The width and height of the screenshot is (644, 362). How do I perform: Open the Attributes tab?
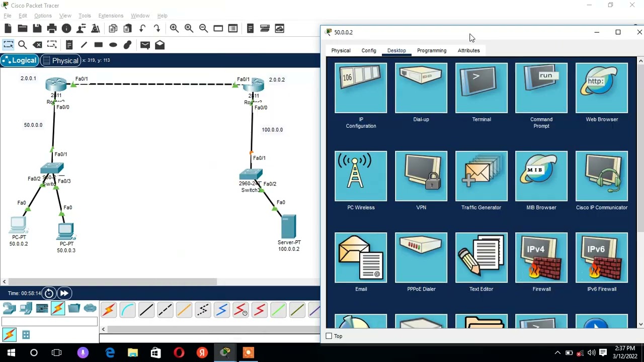pos(469,51)
